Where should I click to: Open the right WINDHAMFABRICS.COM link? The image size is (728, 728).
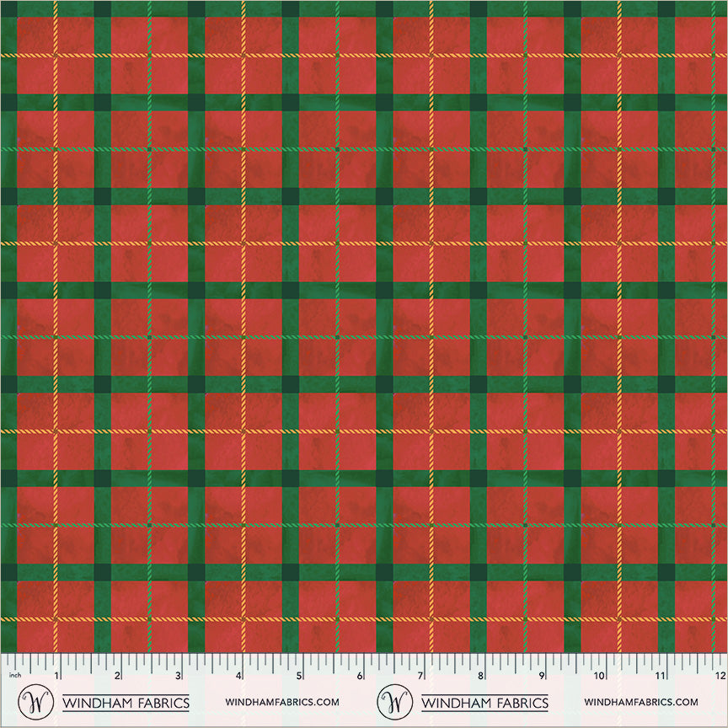pos(640,703)
